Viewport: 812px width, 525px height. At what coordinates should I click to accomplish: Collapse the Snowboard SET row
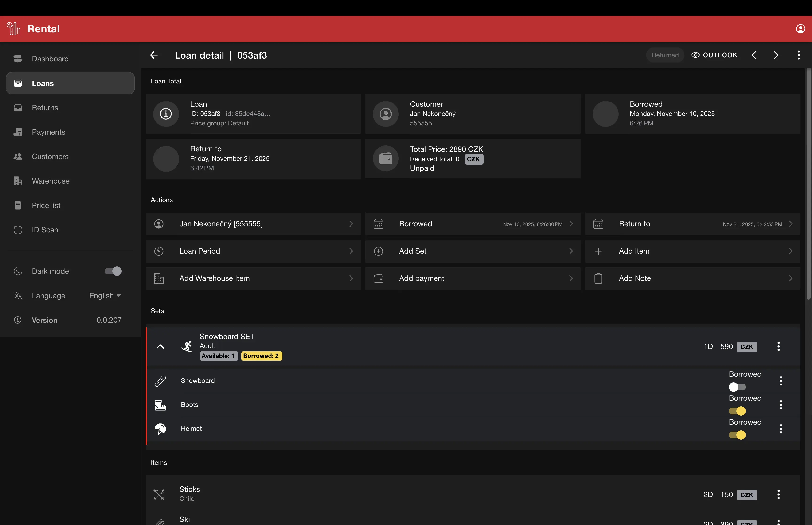pos(160,346)
